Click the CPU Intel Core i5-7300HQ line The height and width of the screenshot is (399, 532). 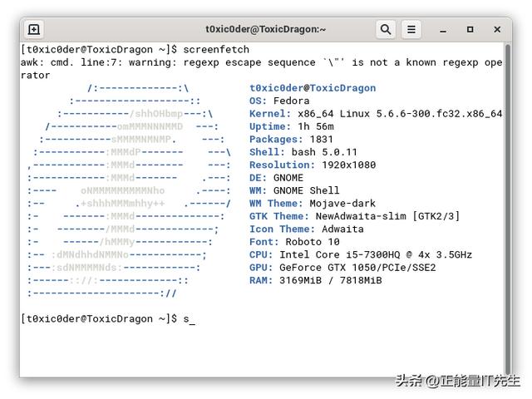(x=361, y=255)
